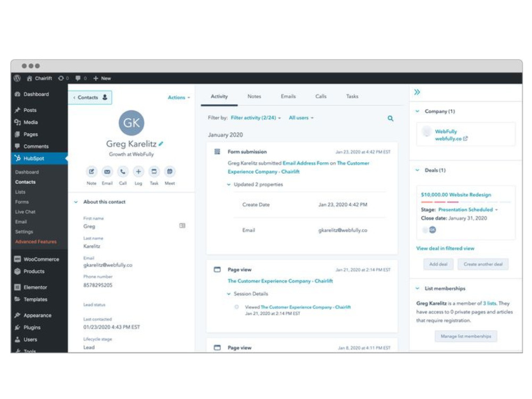Image resolution: width=532 pixels, height=399 pixels.
Task: Open $10,000.00 Website Redesign deal
Action: pos(456,195)
